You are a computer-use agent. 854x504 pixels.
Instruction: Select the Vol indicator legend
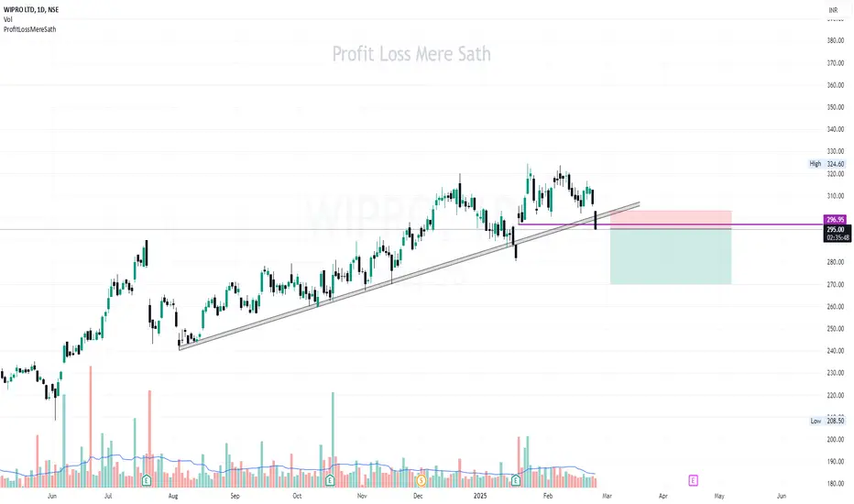(7, 19)
